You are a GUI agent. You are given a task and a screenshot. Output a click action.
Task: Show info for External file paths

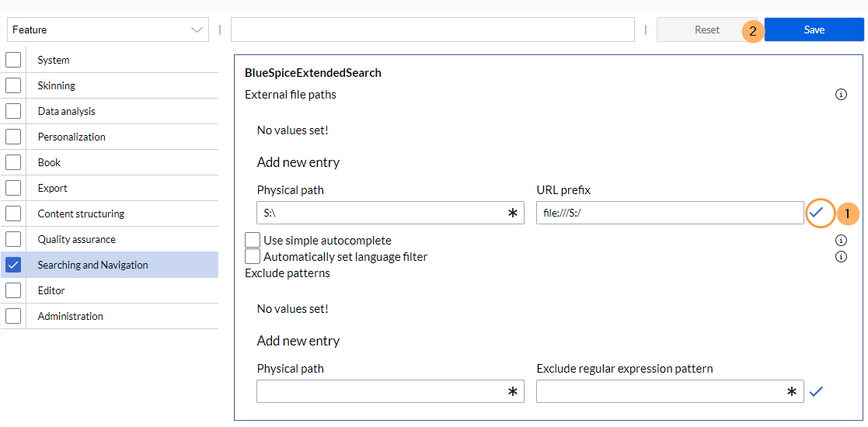point(841,95)
